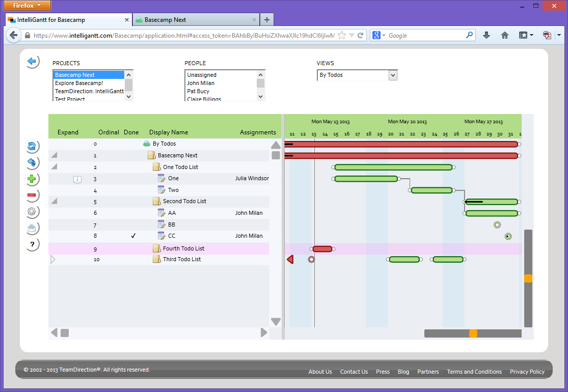The height and width of the screenshot is (392, 568).
Task: Open the Privacy Policy footer link
Action: (x=527, y=372)
